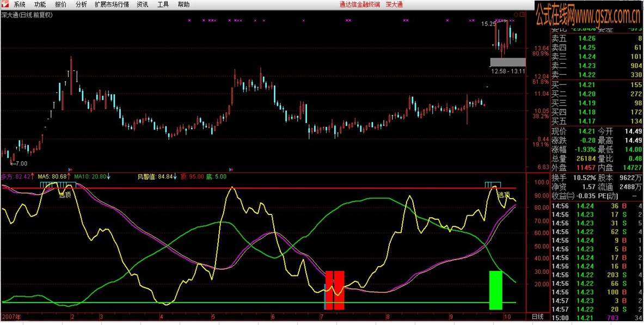Click the 日线 period label at bottom

[x=538, y=317]
